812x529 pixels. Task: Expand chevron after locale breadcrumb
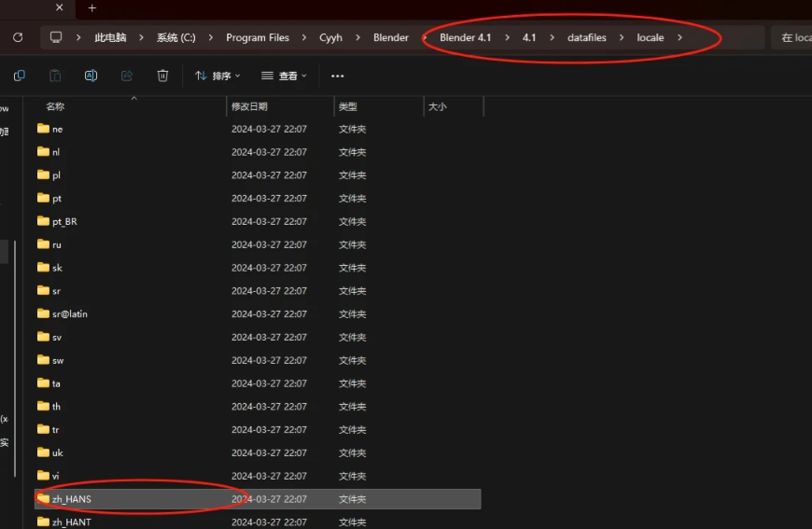point(679,37)
